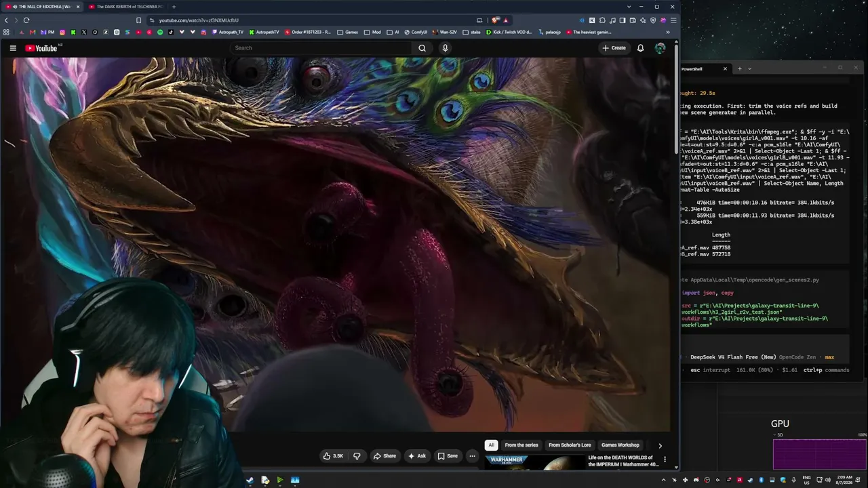Open the ComfyUI bookmark
Viewport: 868px width, 488px height.
click(x=415, y=32)
